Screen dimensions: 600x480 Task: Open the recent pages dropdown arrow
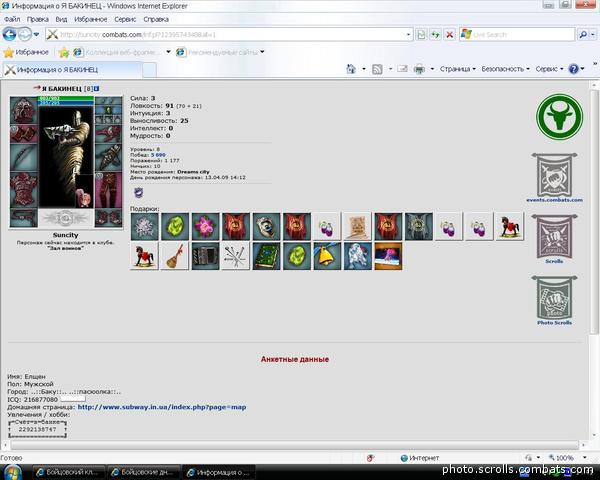click(x=36, y=34)
